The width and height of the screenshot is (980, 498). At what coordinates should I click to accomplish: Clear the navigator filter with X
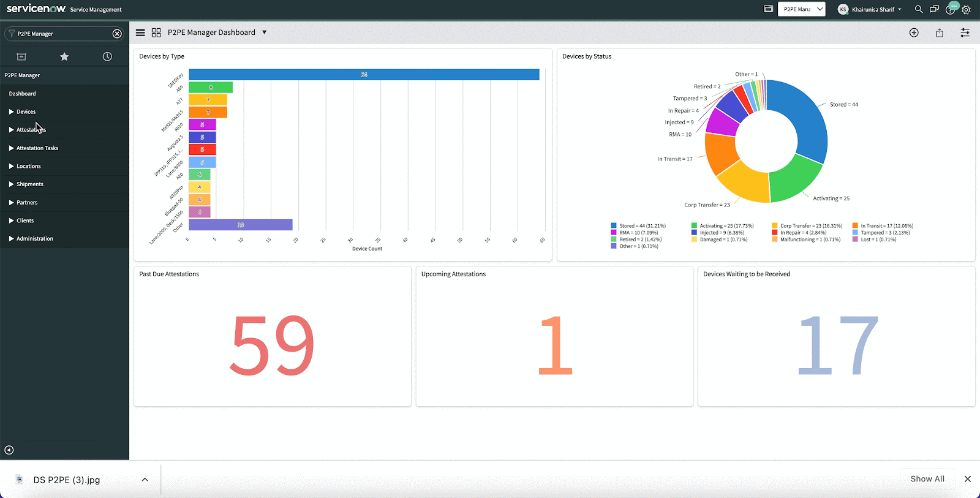117,34
